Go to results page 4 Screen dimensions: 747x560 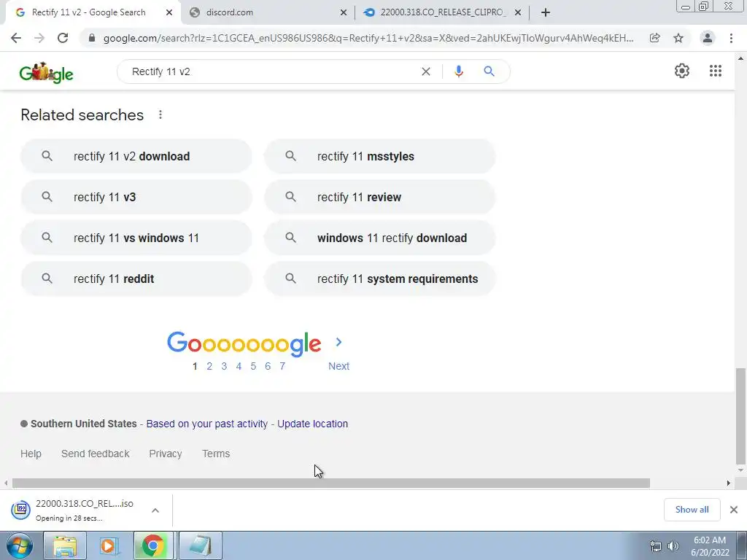point(239,366)
